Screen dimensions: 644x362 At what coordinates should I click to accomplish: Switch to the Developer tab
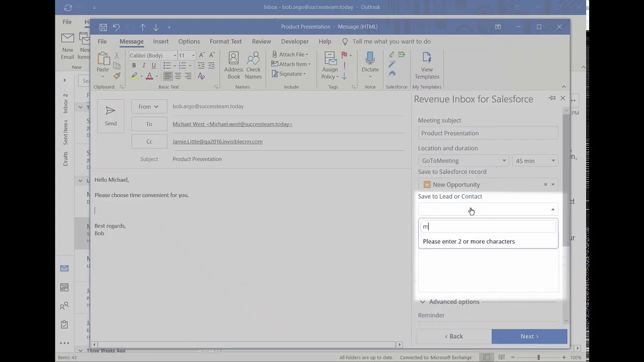point(295,41)
